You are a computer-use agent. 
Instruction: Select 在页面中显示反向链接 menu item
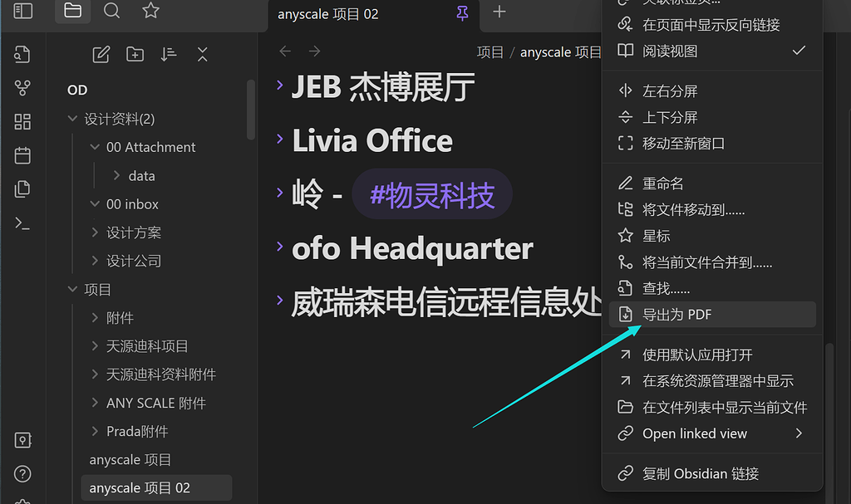pyautogui.click(x=712, y=24)
